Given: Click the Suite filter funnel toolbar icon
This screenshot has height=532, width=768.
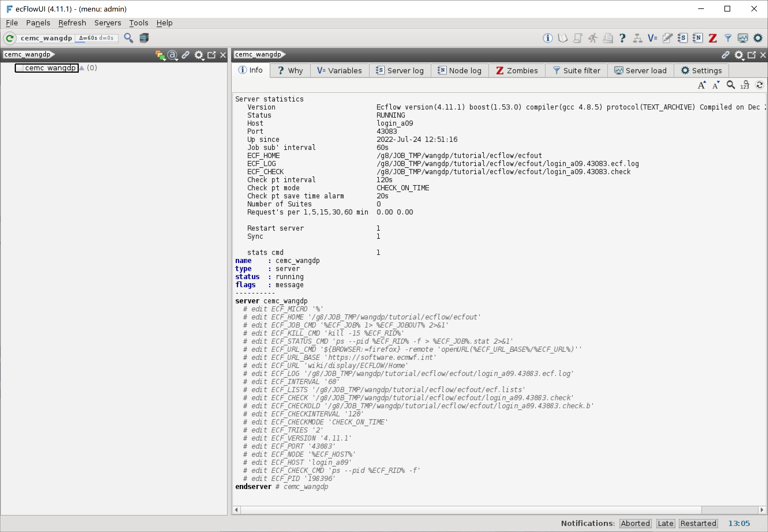Looking at the screenshot, I should 728,38.
